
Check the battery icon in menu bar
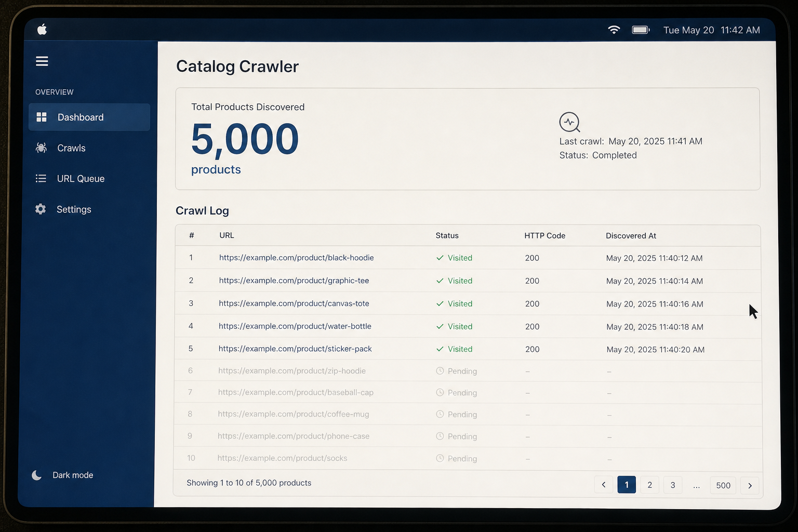click(641, 30)
